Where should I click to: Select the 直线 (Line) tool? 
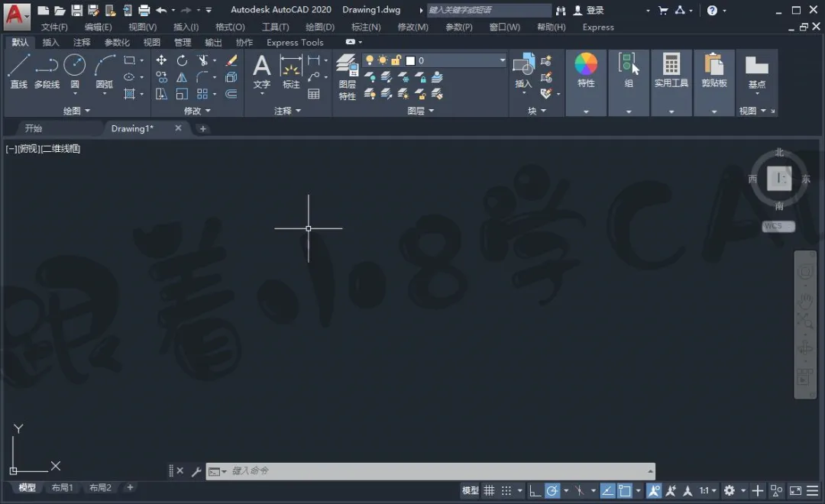[18, 72]
